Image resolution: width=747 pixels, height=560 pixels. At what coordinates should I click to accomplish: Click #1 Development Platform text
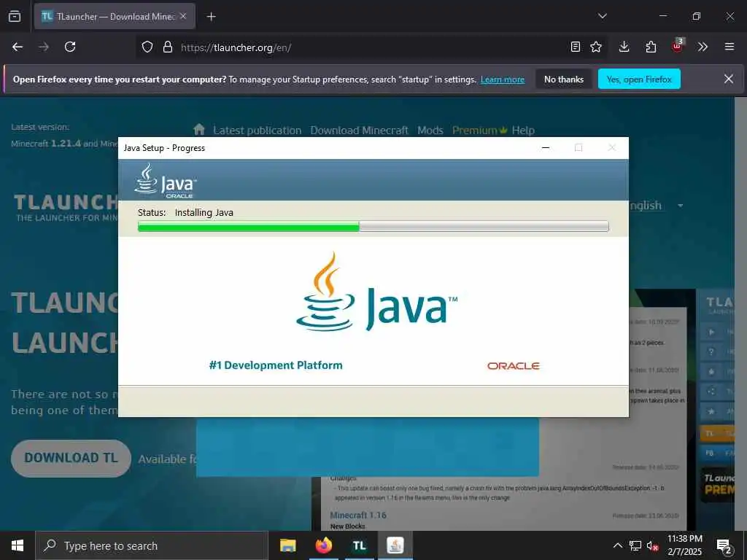pos(275,365)
